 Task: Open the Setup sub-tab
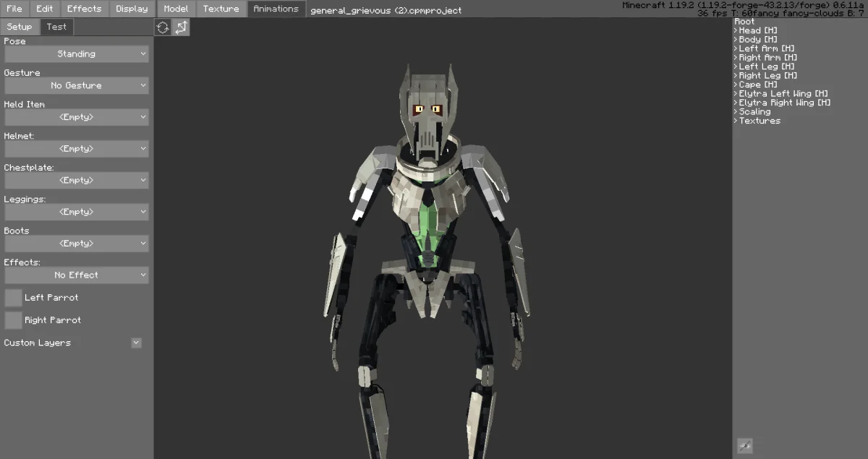pos(20,27)
